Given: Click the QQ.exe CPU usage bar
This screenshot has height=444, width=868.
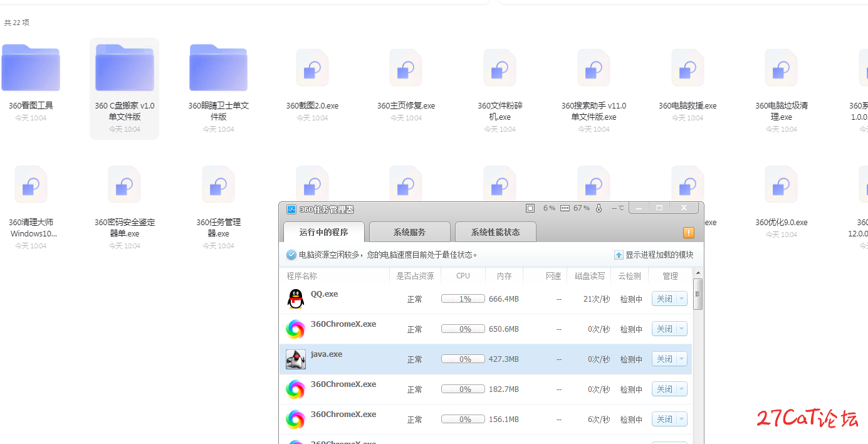Looking at the screenshot, I should (463, 299).
